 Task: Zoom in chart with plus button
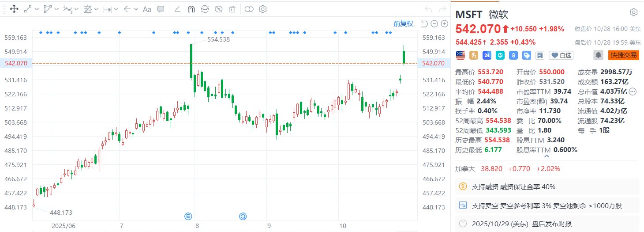pos(442,24)
